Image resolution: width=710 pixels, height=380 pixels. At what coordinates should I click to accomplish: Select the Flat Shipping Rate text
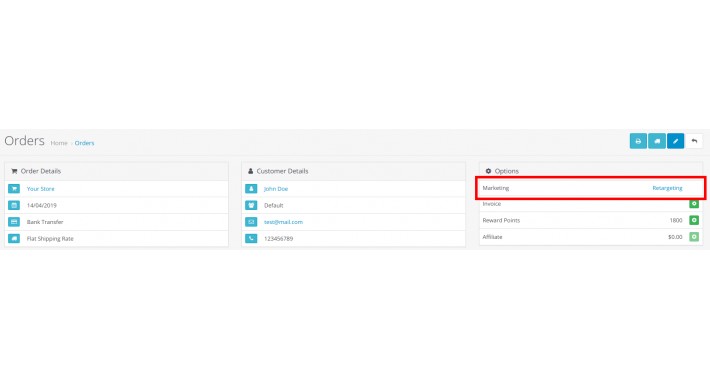click(50, 239)
